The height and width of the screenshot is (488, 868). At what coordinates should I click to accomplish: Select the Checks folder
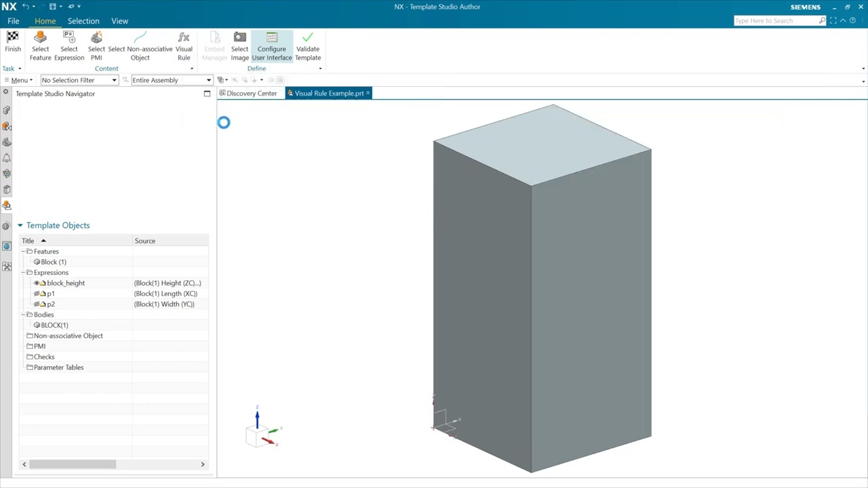click(x=41, y=357)
